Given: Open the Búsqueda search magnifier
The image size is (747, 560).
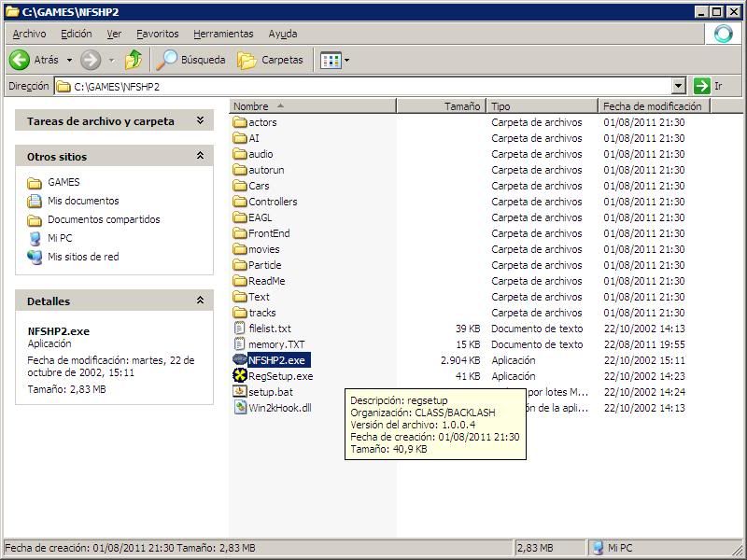Looking at the screenshot, I should (x=166, y=60).
